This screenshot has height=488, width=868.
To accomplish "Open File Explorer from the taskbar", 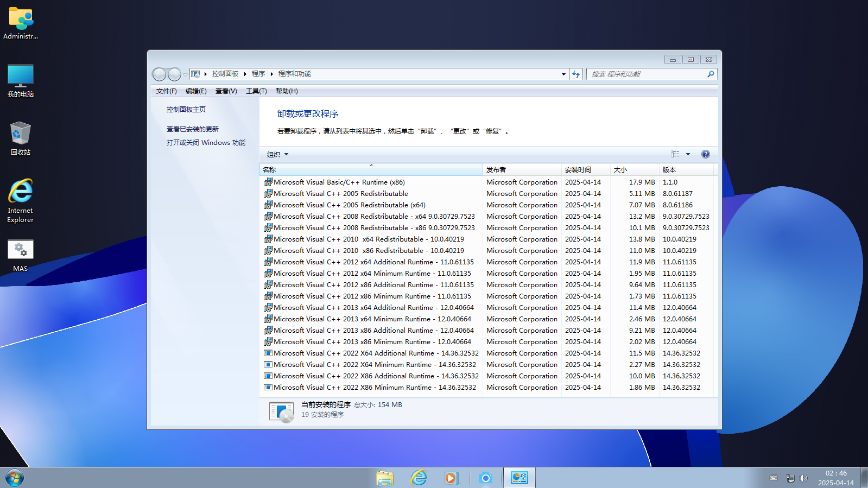I will point(385,478).
